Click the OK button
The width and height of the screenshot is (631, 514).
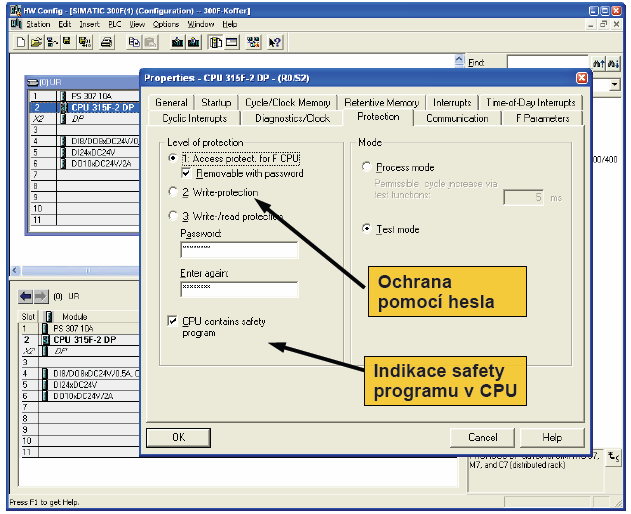coord(178,438)
